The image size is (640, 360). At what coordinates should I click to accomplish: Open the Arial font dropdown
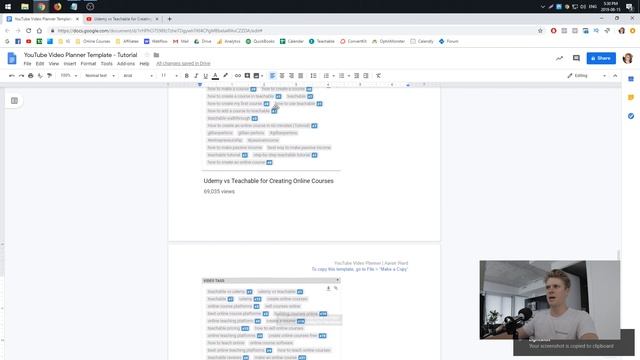click(x=138, y=76)
